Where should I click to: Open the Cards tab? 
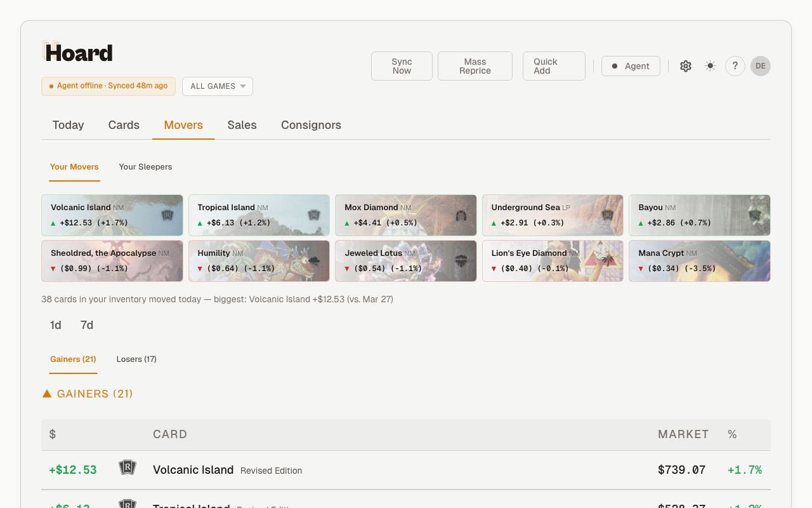click(x=124, y=125)
